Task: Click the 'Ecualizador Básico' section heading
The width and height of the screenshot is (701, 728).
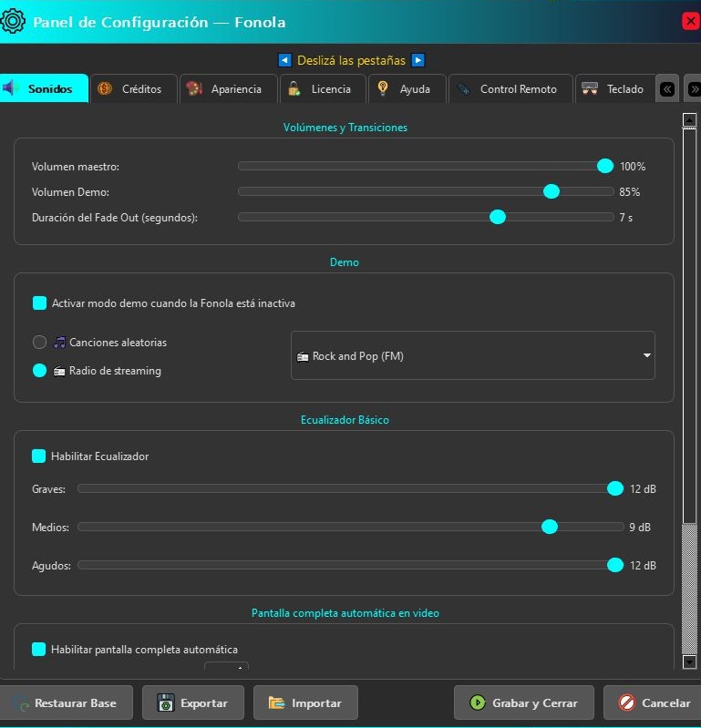Action: click(x=345, y=420)
